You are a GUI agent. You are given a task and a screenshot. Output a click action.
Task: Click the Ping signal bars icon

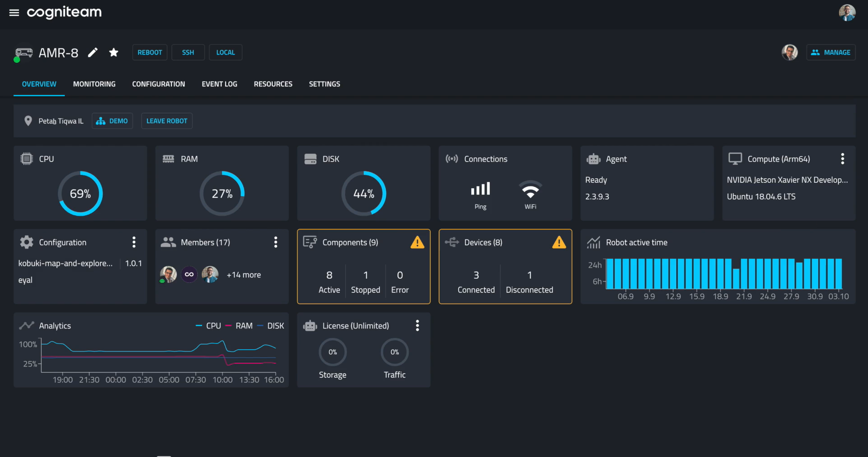click(x=480, y=189)
